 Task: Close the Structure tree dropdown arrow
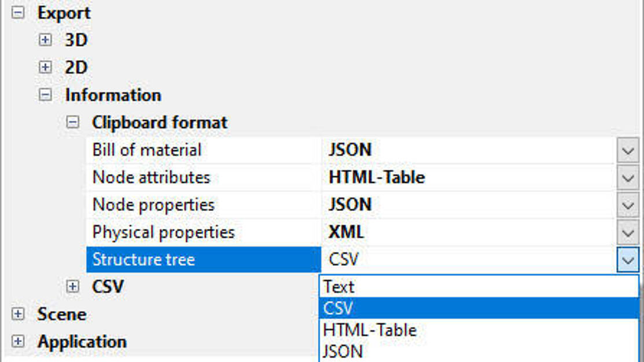pyautogui.click(x=628, y=260)
